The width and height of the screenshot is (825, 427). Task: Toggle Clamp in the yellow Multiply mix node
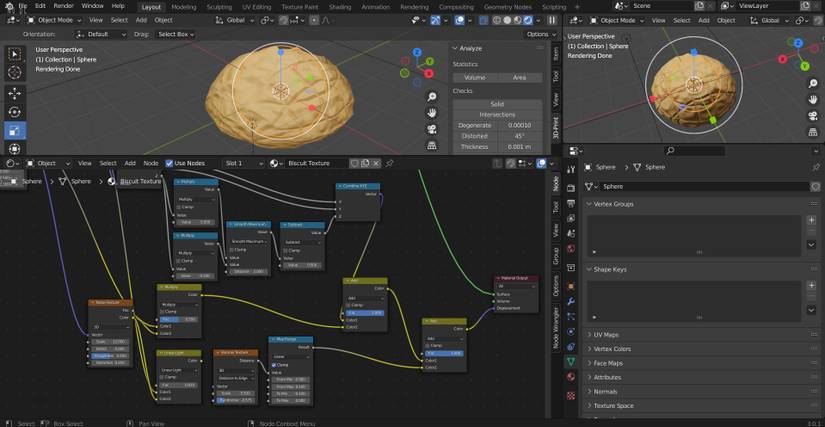tap(163, 312)
